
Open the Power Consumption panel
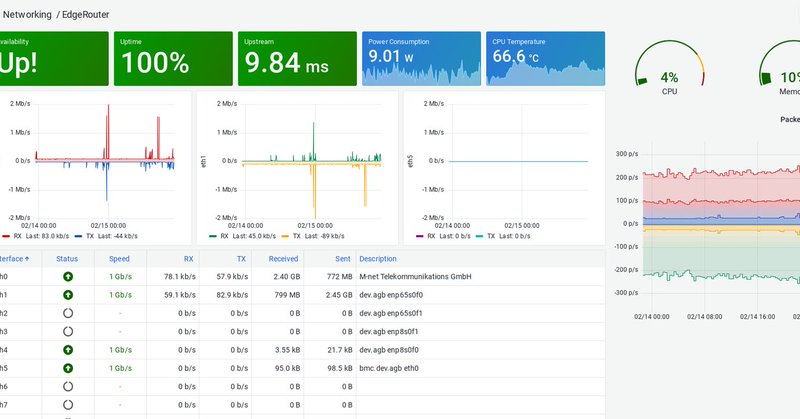[x=421, y=58]
